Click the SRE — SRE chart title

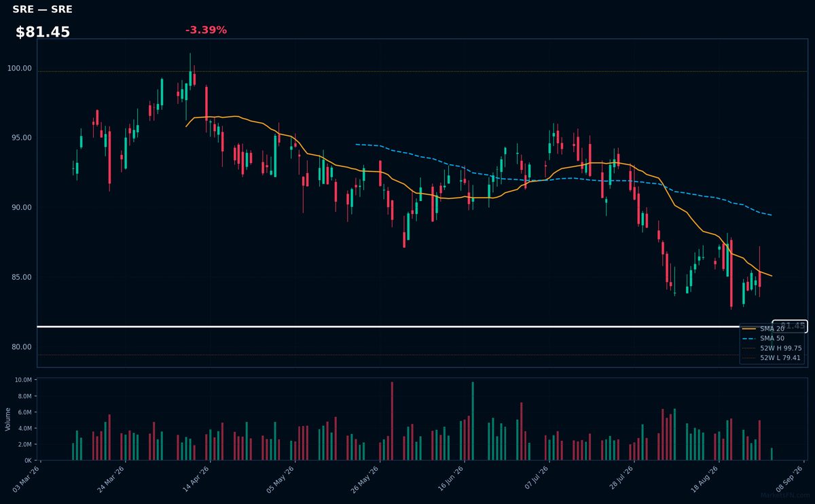point(42,10)
